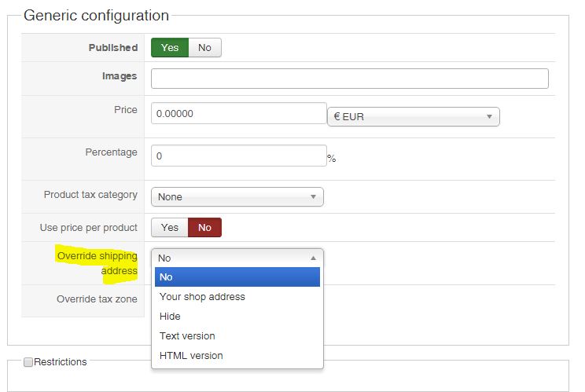This screenshot has width=585, height=392.
Task: Select Your shop address option
Action: [x=203, y=297]
